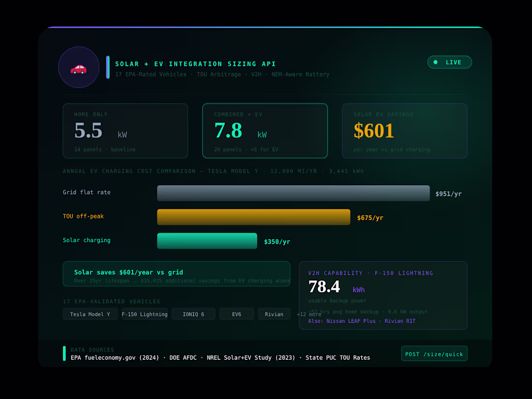Click the Solar EV Savings $601 card
532x399 pixels.
[x=404, y=131]
